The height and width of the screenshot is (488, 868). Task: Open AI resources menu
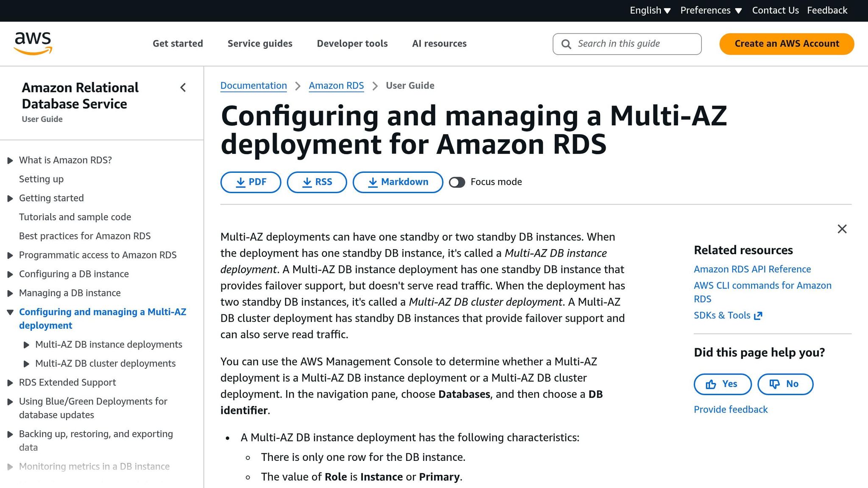439,44
